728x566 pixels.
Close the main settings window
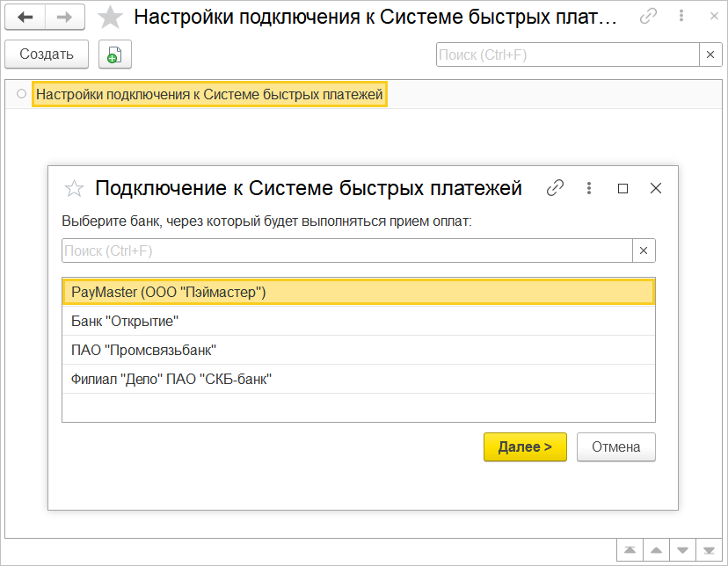(714, 16)
